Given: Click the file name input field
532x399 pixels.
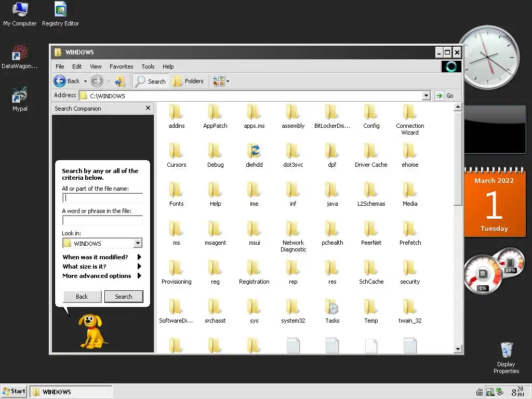Looking at the screenshot, I should [102, 198].
